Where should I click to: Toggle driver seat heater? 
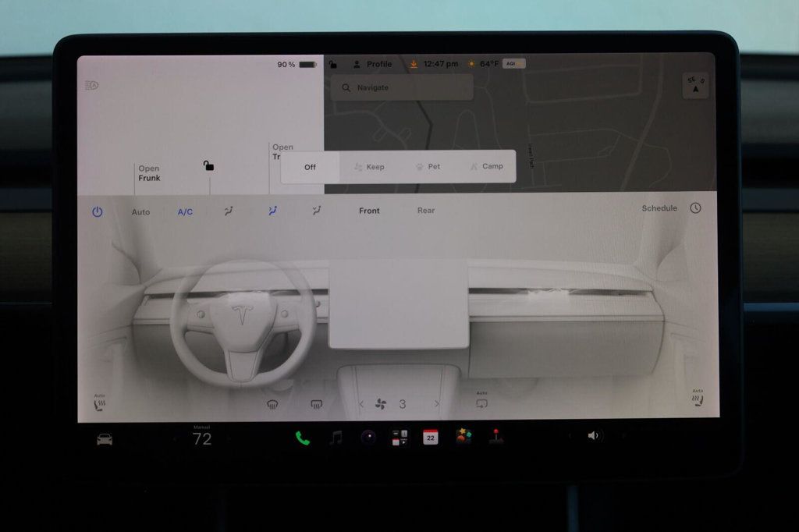click(x=99, y=403)
